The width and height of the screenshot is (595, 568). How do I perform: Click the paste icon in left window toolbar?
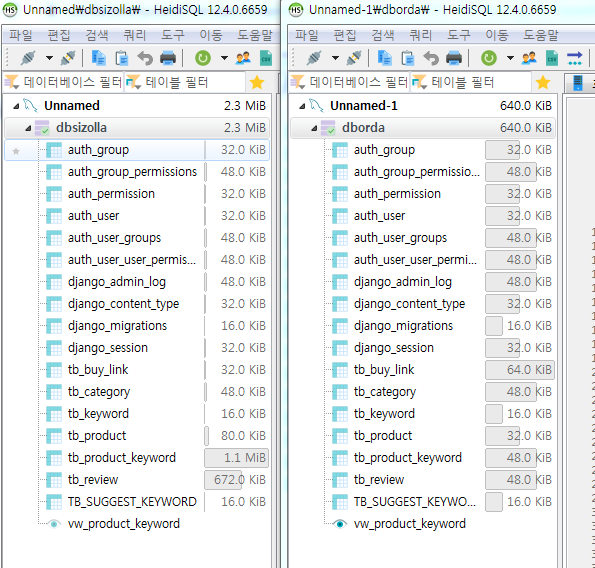click(122, 58)
